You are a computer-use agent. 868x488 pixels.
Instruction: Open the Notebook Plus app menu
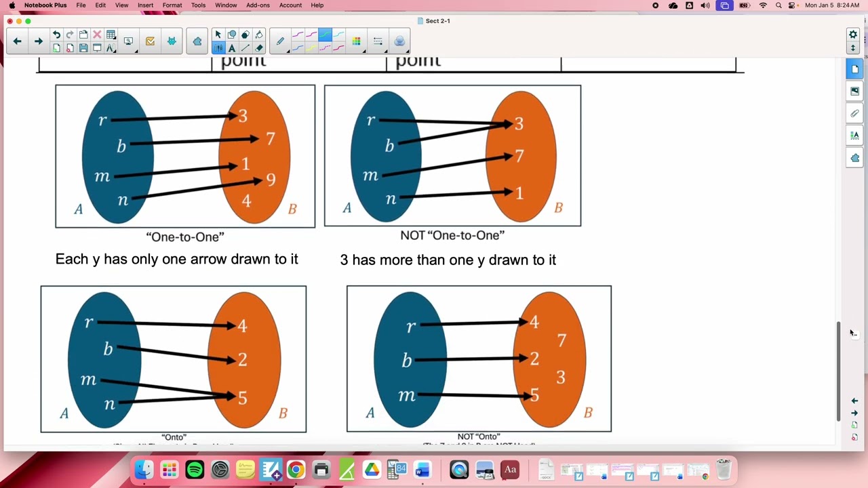(x=45, y=5)
